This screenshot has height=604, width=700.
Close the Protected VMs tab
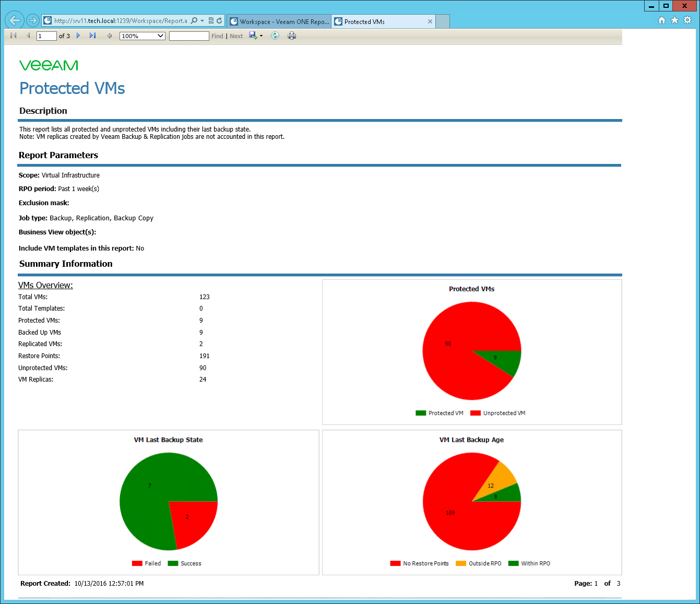pos(430,21)
